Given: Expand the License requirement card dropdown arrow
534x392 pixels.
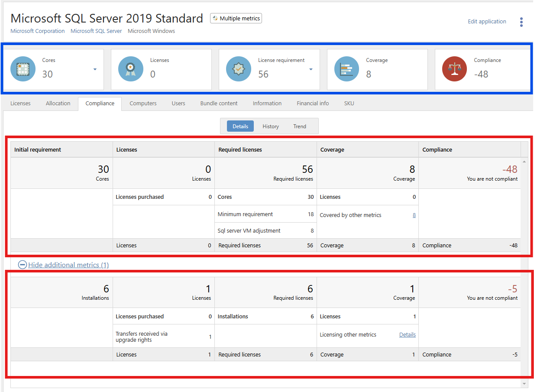Looking at the screenshot, I should click(311, 69).
